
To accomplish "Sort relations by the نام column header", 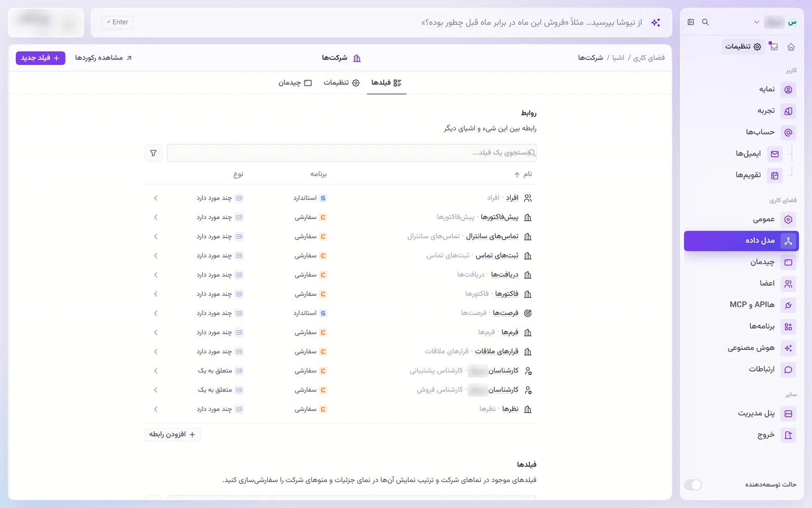I will pos(523,174).
